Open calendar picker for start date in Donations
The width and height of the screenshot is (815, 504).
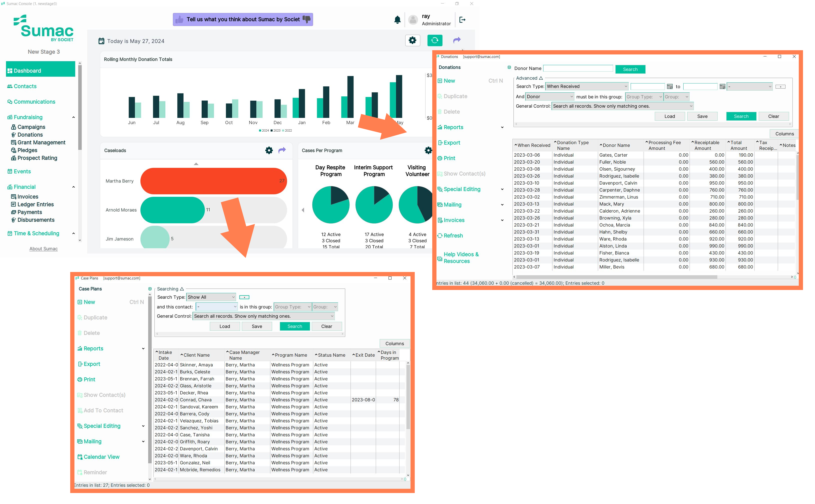670,86
